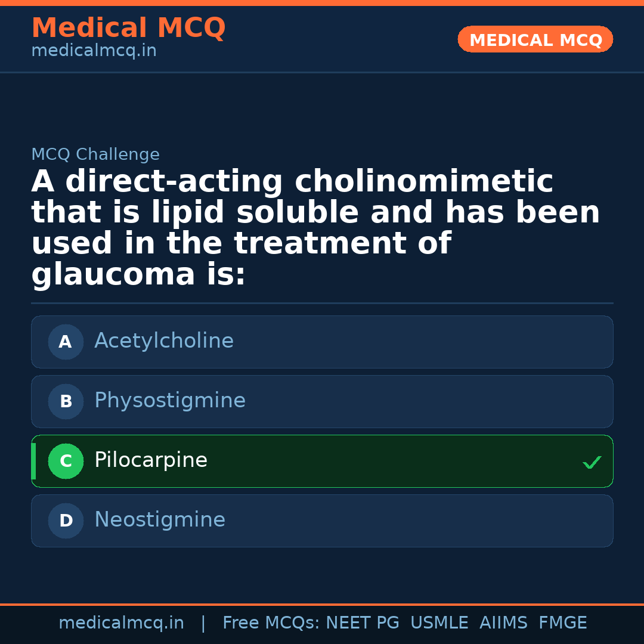Click the letter A circle icon

click(66, 342)
